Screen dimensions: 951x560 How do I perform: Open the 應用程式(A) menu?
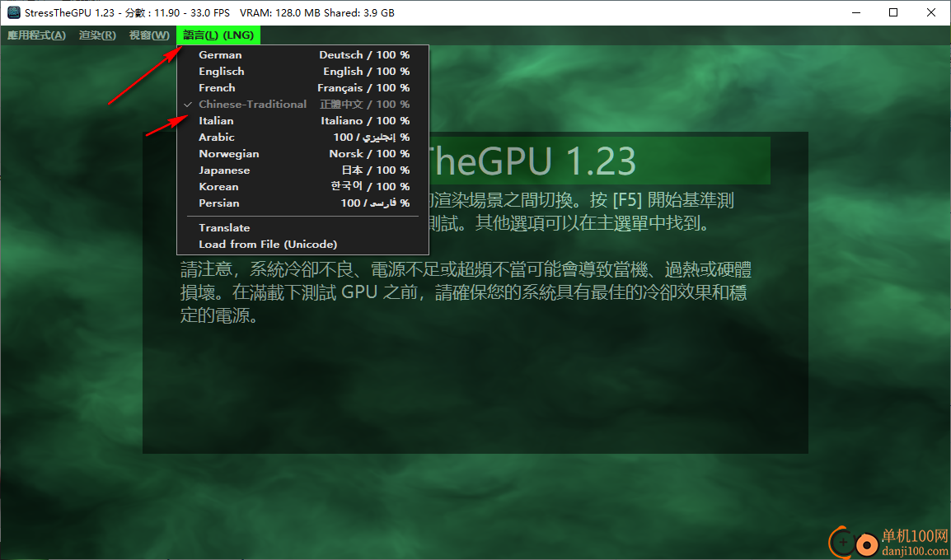[36, 35]
